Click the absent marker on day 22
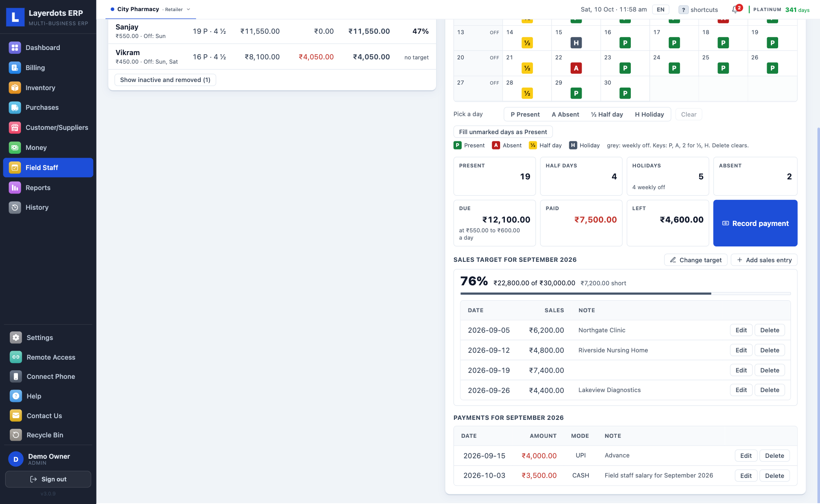 [576, 68]
